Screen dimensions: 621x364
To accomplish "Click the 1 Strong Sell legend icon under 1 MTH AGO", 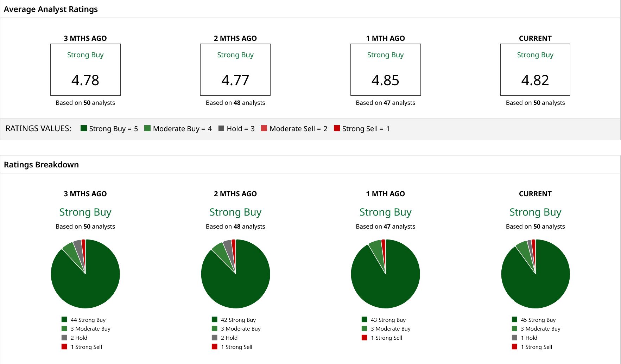I will (365, 338).
